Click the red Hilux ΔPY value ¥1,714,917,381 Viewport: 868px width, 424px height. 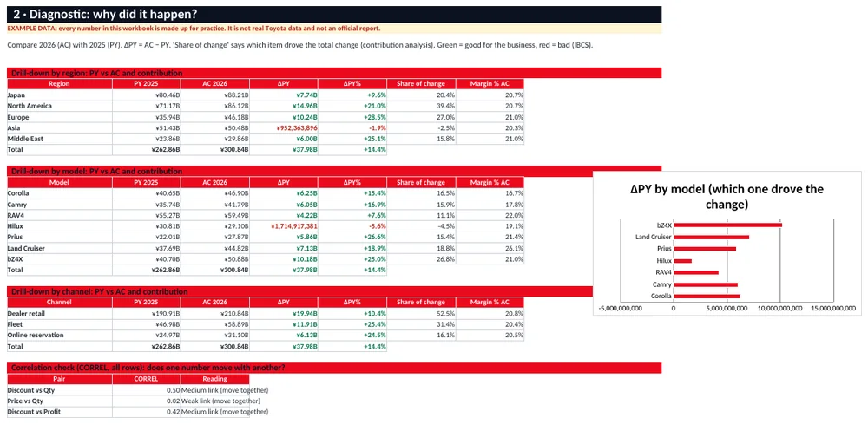(x=284, y=226)
